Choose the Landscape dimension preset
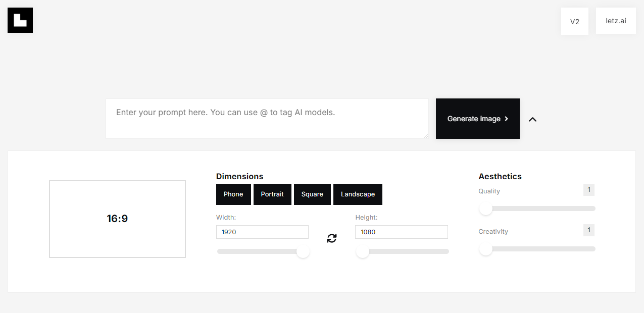The image size is (644, 313). click(358, 194)
